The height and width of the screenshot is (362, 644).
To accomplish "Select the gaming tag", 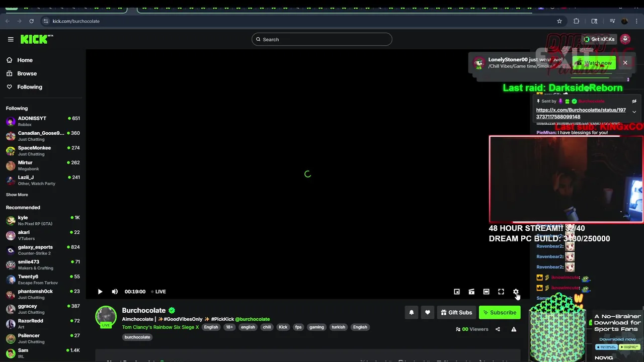I will click(316, 327).
